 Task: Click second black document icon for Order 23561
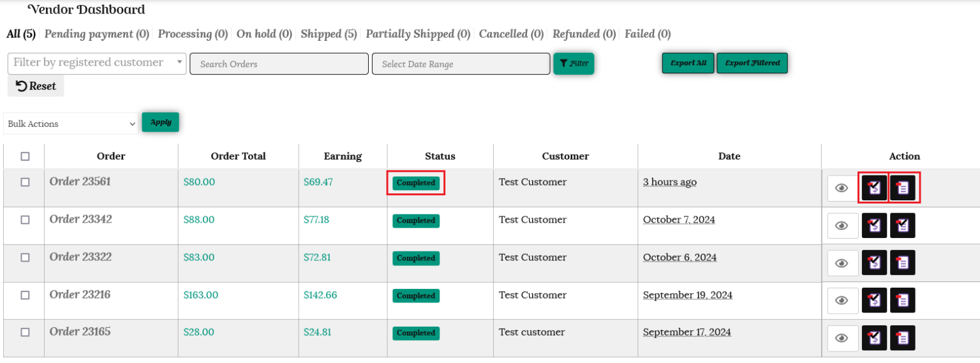point(903,188)
